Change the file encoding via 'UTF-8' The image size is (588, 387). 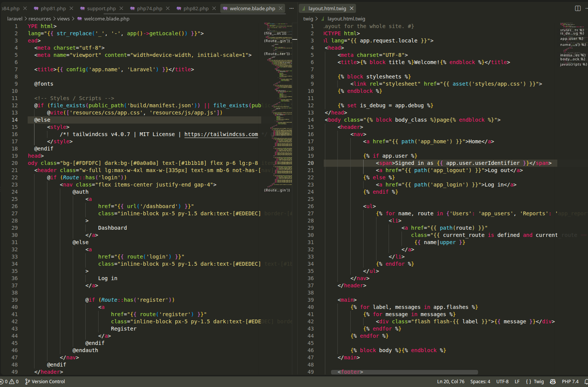[502, 382]
